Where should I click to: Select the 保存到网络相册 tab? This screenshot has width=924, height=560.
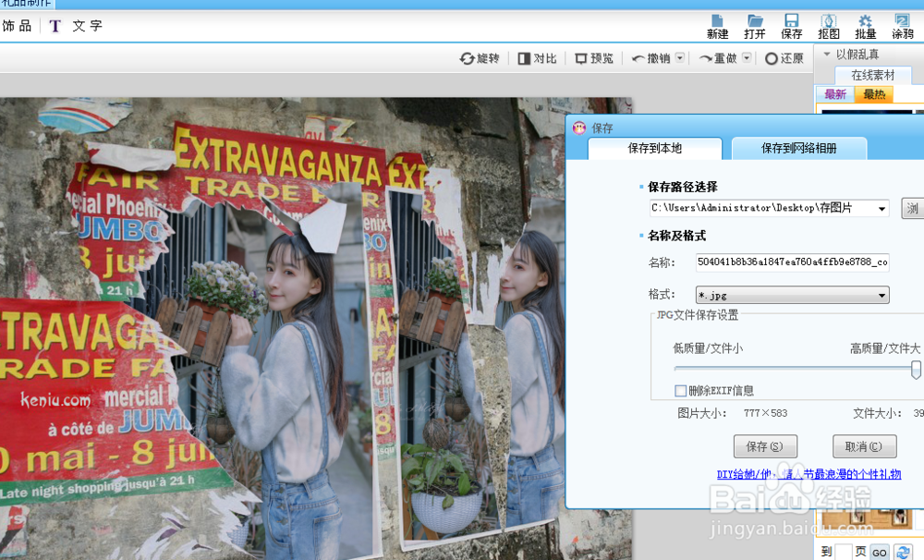pos(798,149)
